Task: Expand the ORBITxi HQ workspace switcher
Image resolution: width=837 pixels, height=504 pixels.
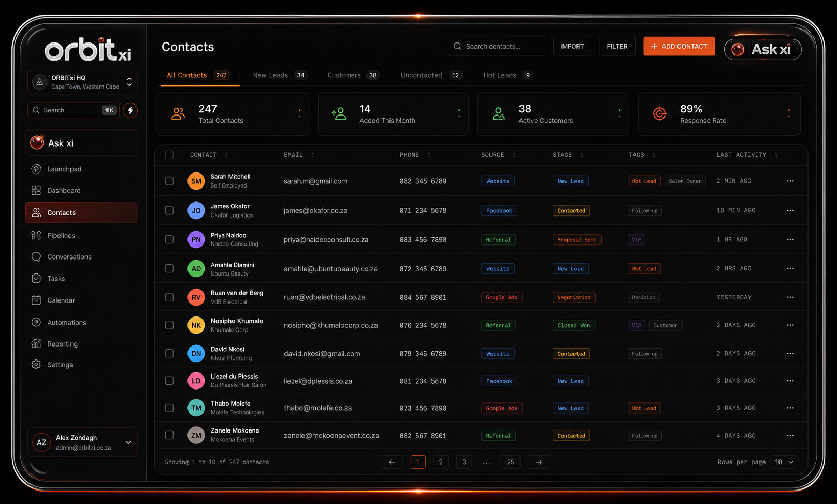Action: [82, 82]
